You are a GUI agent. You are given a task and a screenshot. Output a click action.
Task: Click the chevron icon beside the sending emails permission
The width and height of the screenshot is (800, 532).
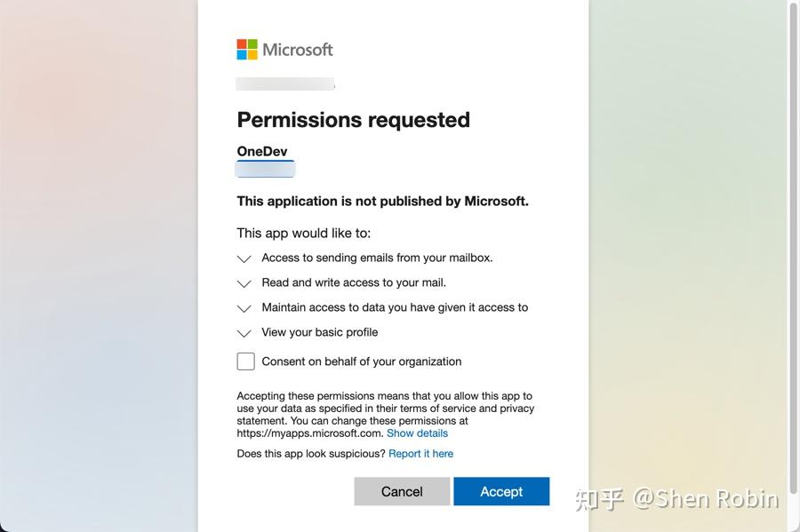pos(244,259)
